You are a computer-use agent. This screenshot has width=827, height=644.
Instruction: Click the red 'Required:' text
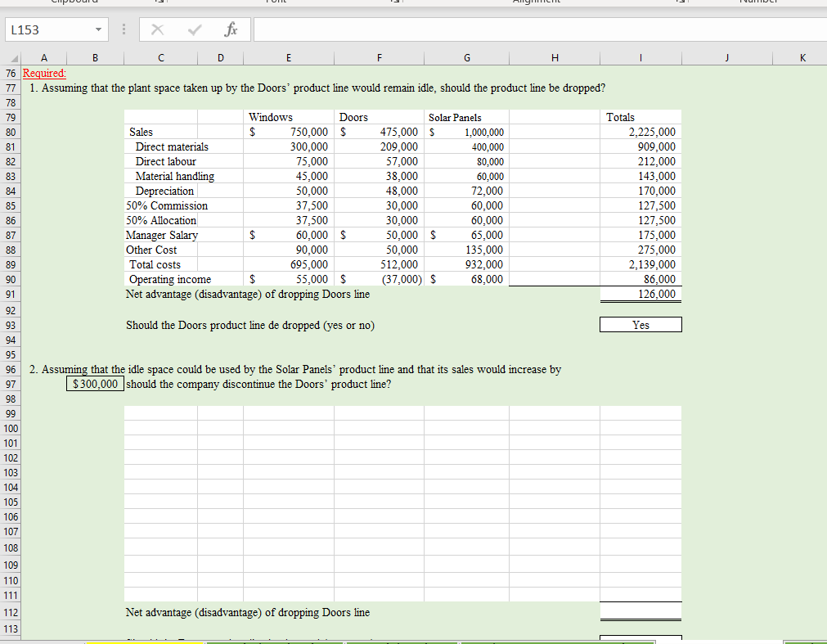point(44,74)
